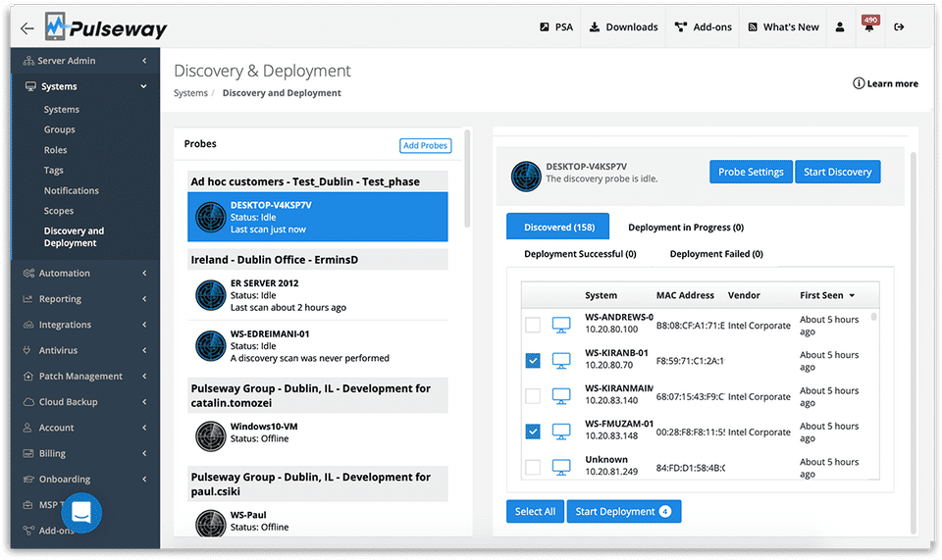Click ER SERVER 2012 radar icon
Screen dimensions: 942x560
pyautogui.click(x=211, y=294)
